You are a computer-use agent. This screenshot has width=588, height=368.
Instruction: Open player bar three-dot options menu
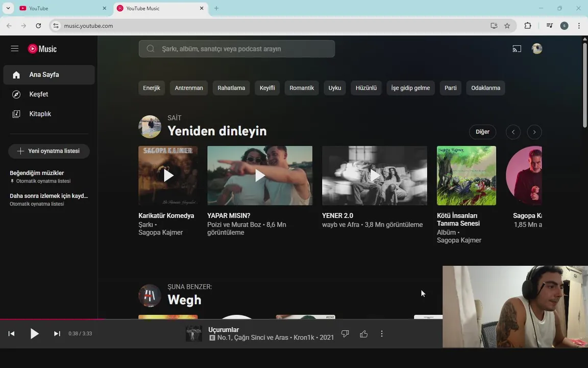pos(382,333)
